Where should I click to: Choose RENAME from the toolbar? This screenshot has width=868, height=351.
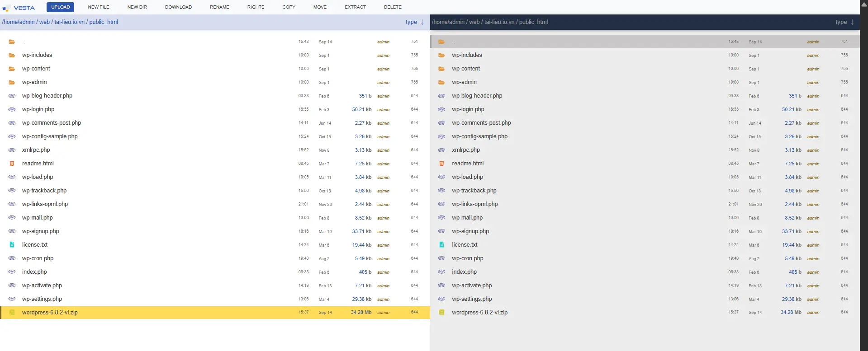click(x=219, y=7)
